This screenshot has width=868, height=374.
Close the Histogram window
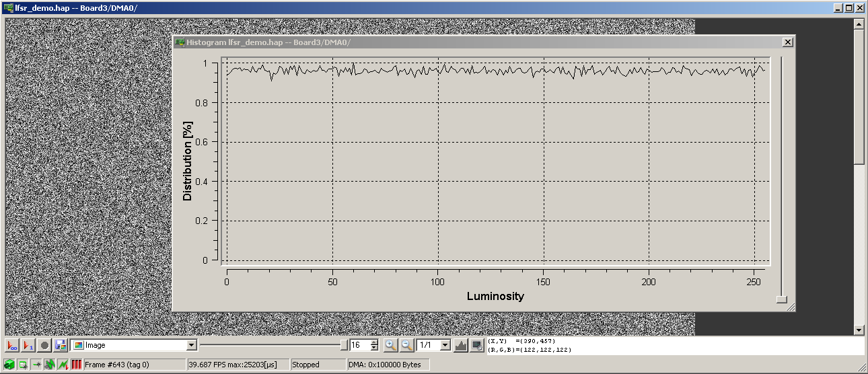787,42
